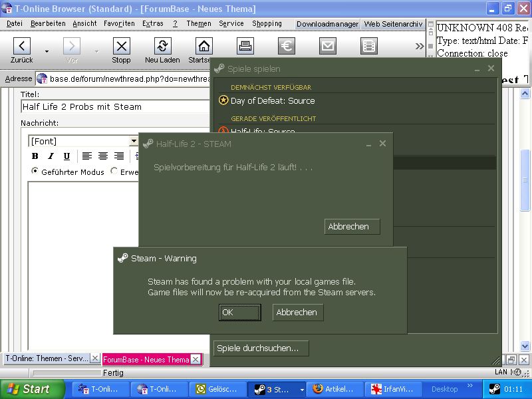
Task: Click the Neu Laden reload icon
Action: pos(162,46)
